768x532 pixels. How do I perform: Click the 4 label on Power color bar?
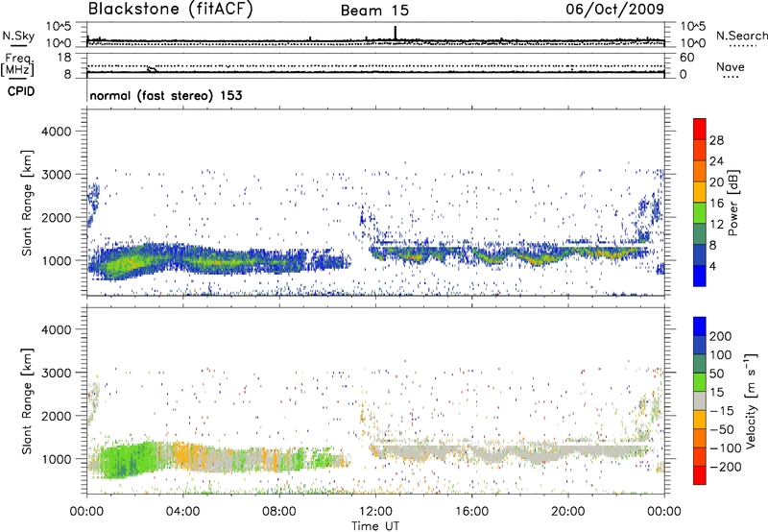click(712, 266)
